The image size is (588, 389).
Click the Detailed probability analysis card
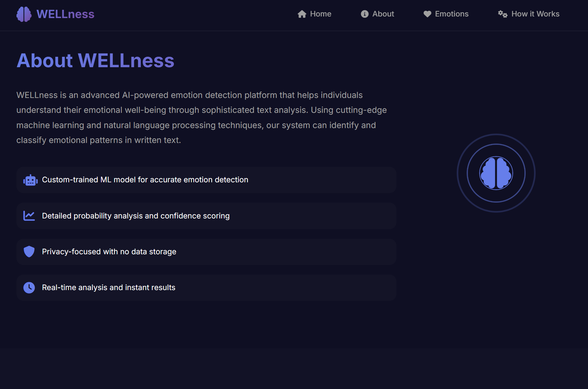click(x=206, y=216)
